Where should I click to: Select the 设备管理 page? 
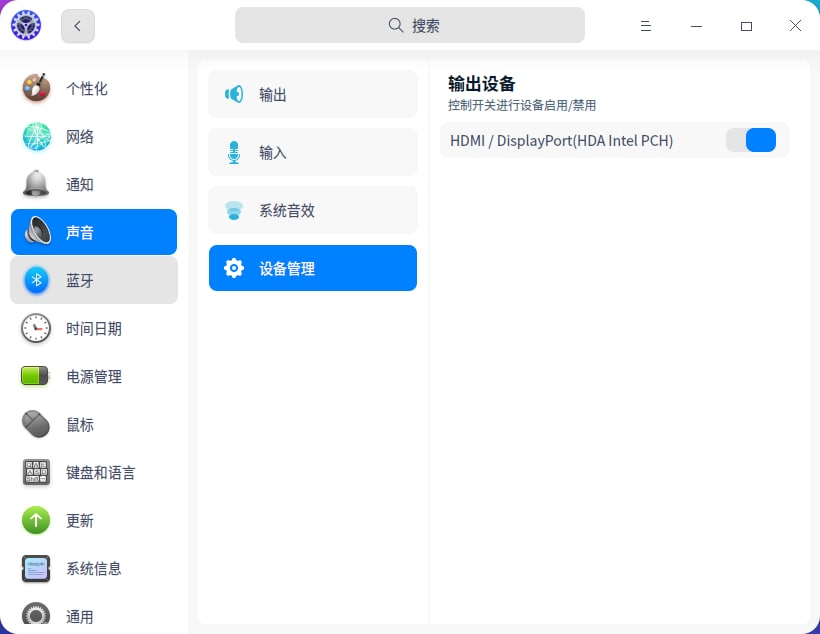pyautogui.click(x=313, y=268)
